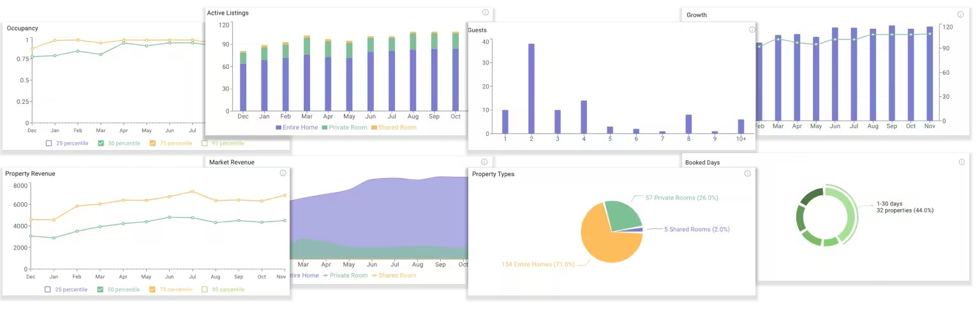This screenshot has width=980, height=319.
Task: Click the '32 properties (44.0%)' label
Action: (905, 210)
